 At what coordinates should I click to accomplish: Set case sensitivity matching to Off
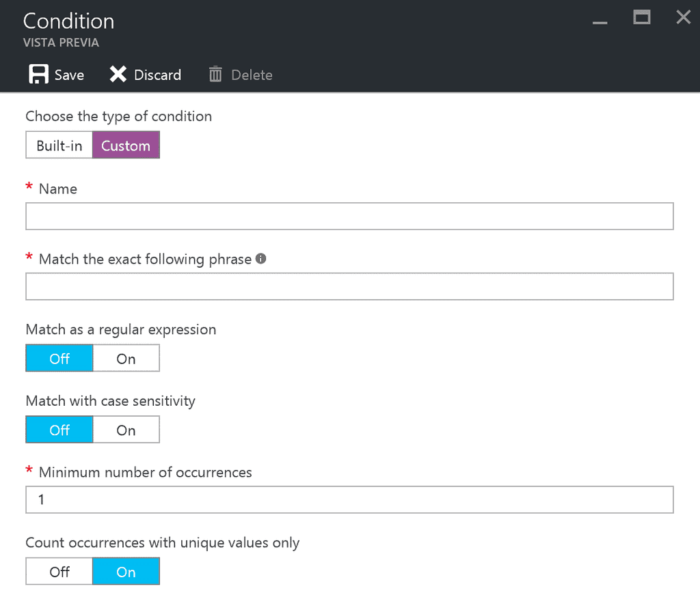coord(59,430)
